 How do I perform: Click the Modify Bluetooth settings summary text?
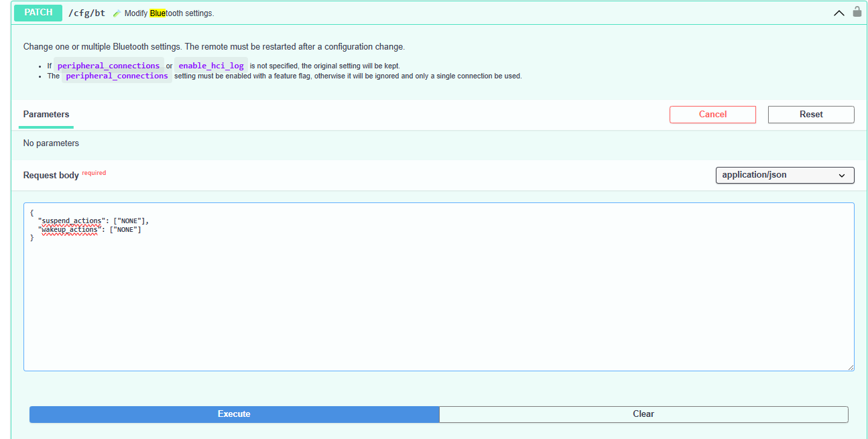point(169,13)
